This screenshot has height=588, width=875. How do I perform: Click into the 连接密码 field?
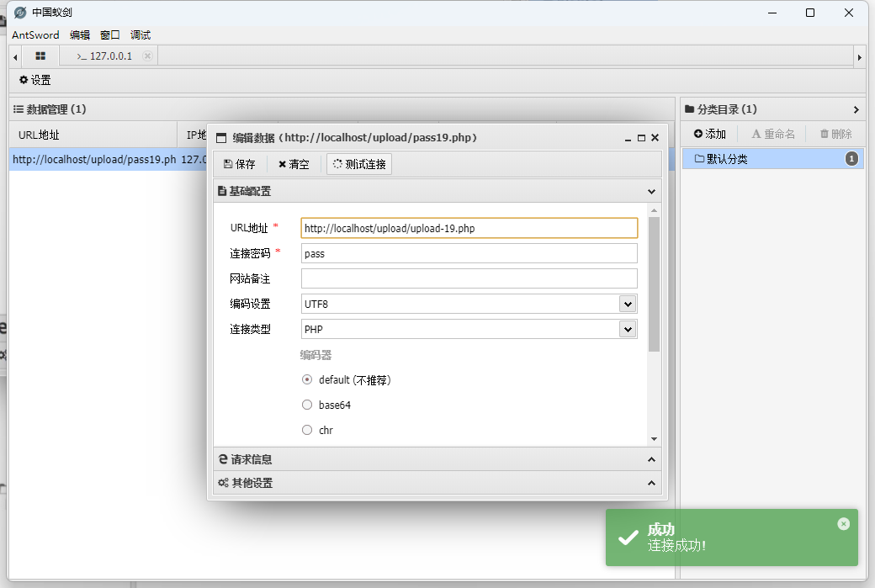coord(469,253)
